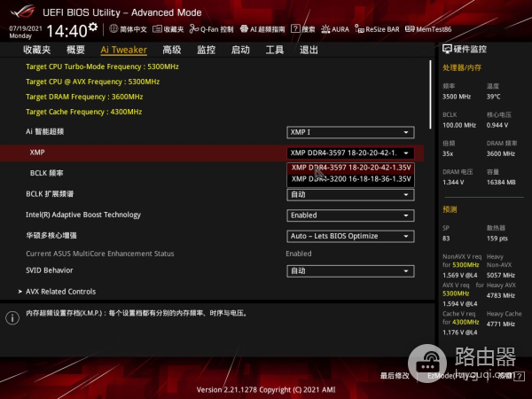The image size is (532, 399).
Task: Click the 1.344 V DRAM voltage value
Action: [453, 182]
